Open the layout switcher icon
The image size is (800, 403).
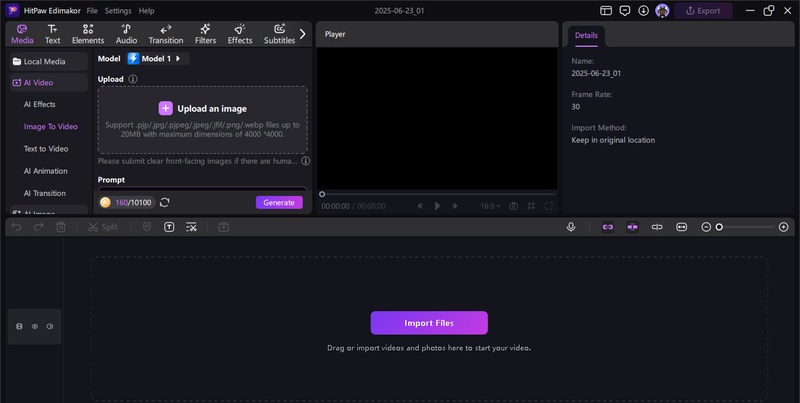point(604,10)
